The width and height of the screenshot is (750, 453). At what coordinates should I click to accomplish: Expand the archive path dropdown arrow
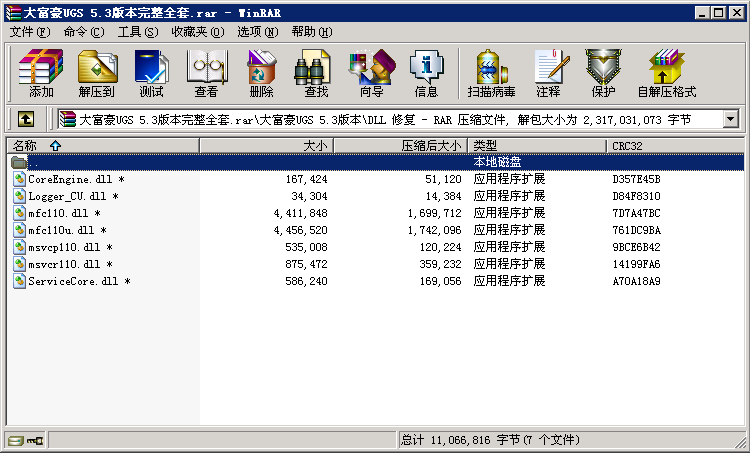click(730, 119)
